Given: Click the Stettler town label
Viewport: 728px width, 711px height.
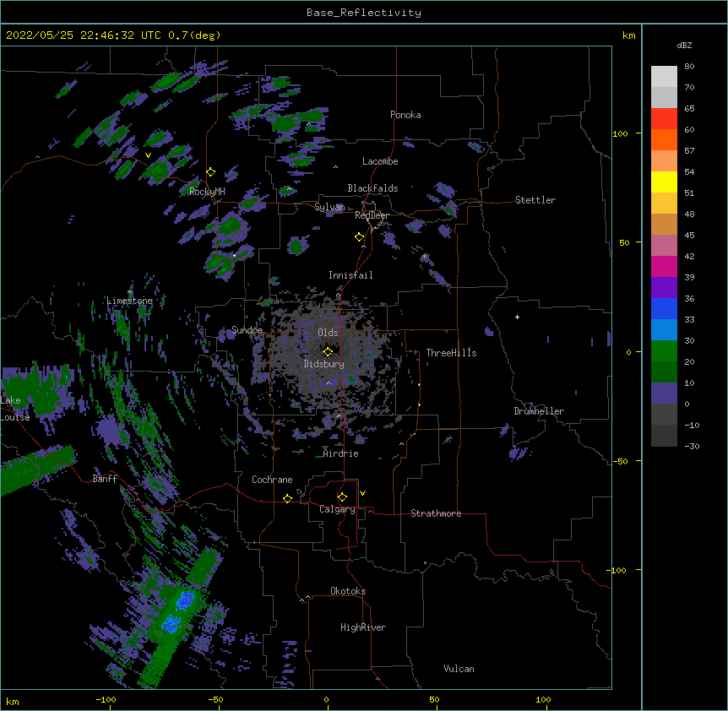Looking at the screenshot, I should tap(535, 199).
